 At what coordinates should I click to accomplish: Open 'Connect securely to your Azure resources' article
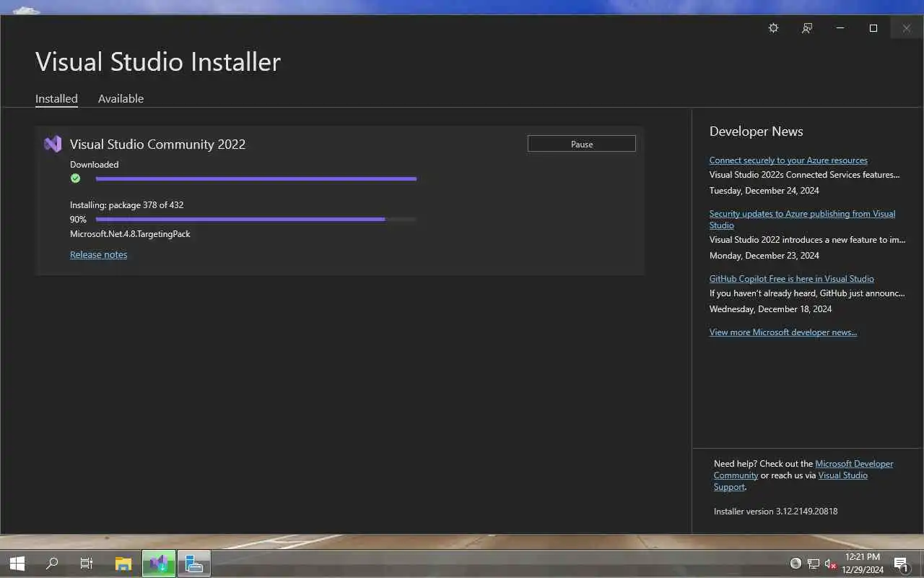788,160
